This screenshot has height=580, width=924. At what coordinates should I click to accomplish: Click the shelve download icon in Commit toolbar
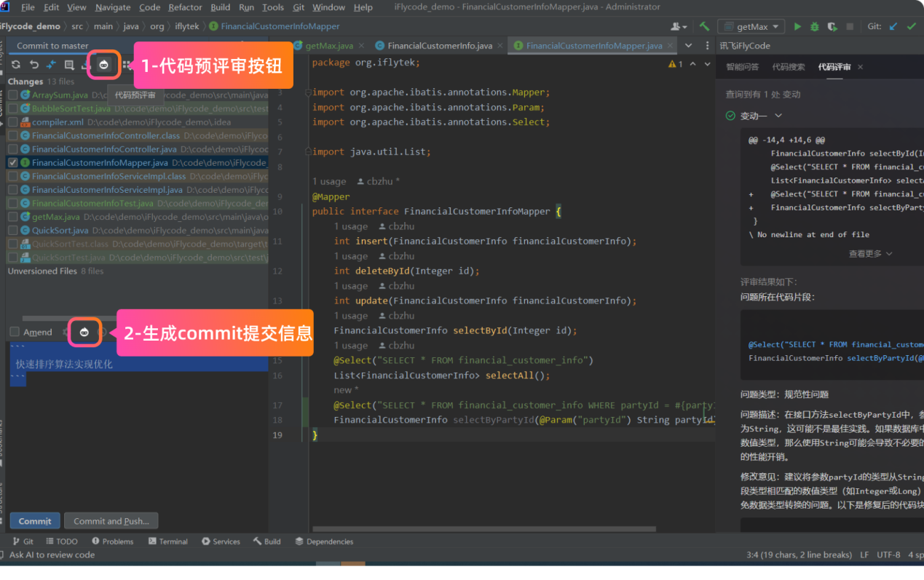click(x=84, y=65)
